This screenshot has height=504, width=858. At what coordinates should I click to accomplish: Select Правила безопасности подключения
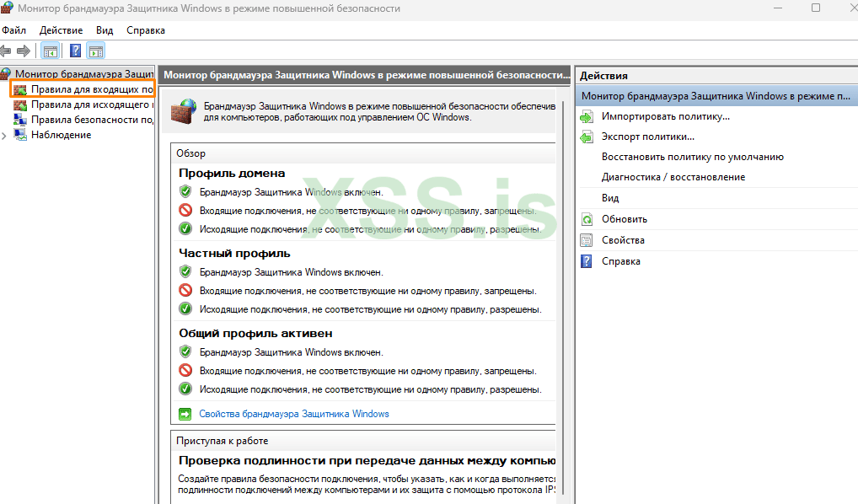(92, 120)
